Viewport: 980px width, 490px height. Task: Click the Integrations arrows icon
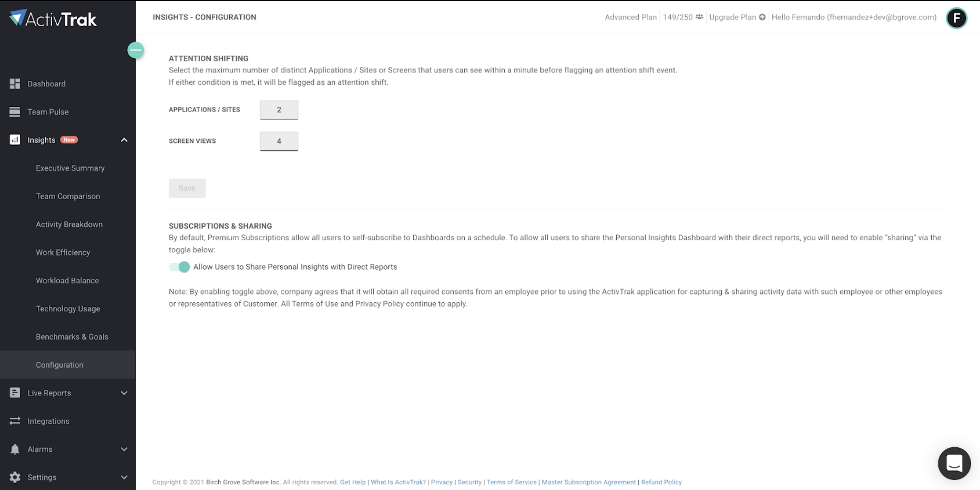click(x=15, y=421)
